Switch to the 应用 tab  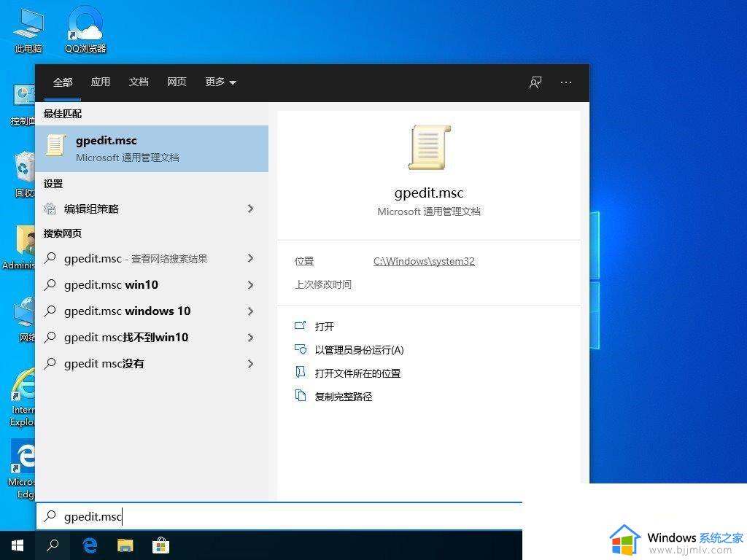pos(101,82)
